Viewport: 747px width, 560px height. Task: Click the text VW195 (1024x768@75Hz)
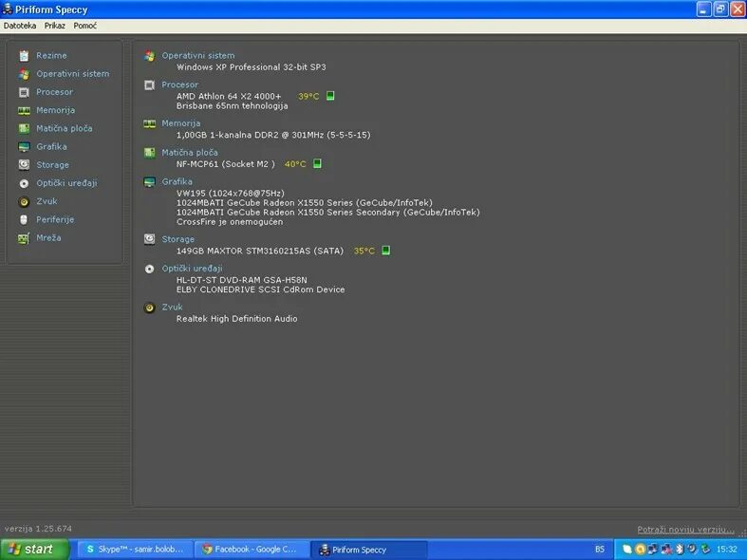pyautogui.click(x=230, y=193)
